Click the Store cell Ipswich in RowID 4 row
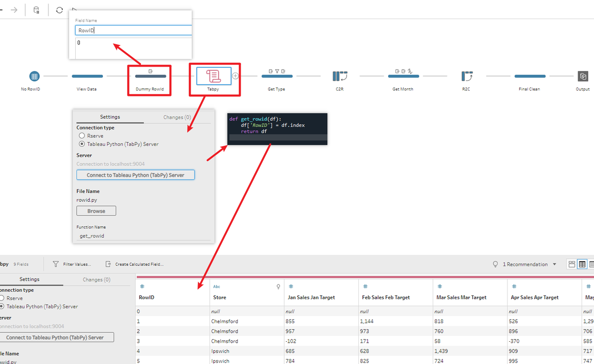Image resolution: width=594 pixels, height=364 pixels. tap(246, 351)
